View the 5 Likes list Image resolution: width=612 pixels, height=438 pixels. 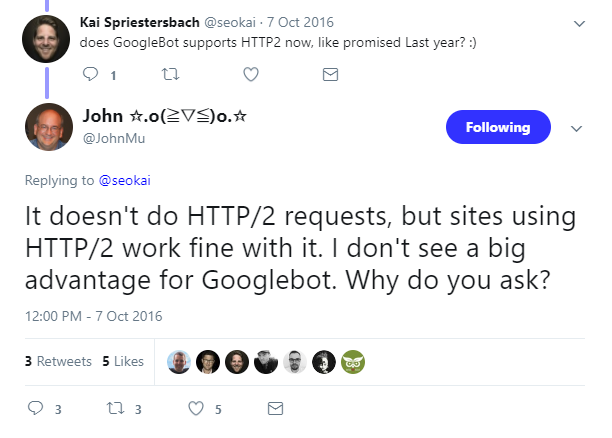point(123,361)
